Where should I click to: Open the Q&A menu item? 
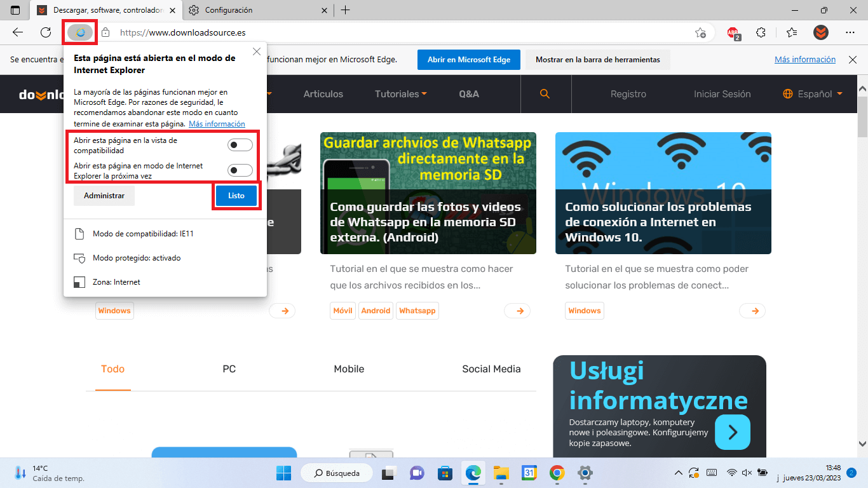click(x=469, y=94)
